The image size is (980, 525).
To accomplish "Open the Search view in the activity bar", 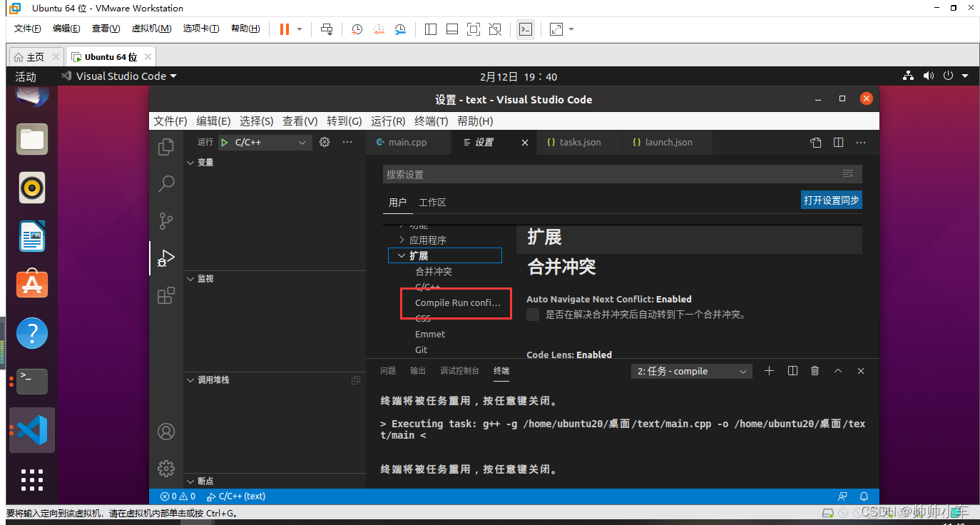I will coord(166,183).
